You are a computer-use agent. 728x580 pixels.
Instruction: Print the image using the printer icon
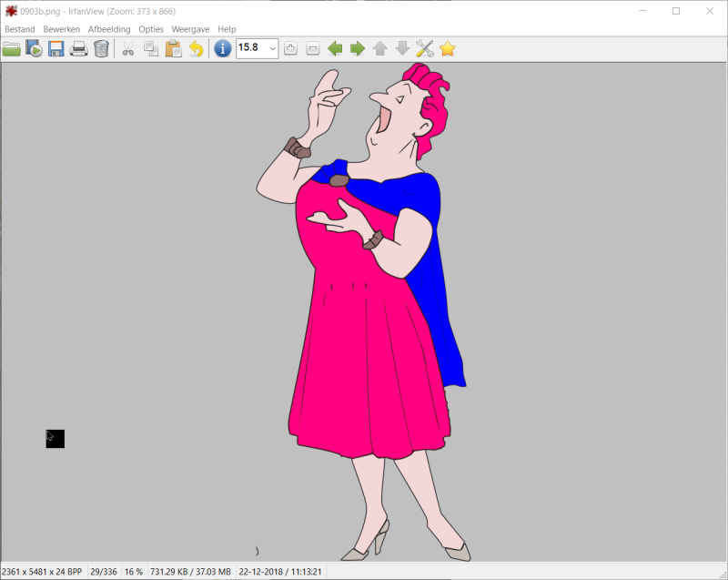pos(79,49)
